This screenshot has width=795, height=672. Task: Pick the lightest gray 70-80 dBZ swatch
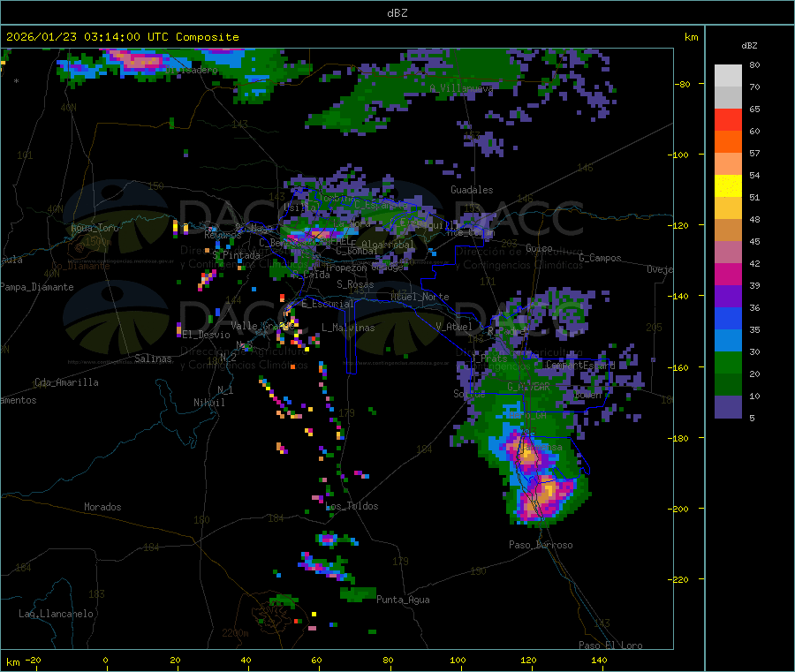point(728,76)
